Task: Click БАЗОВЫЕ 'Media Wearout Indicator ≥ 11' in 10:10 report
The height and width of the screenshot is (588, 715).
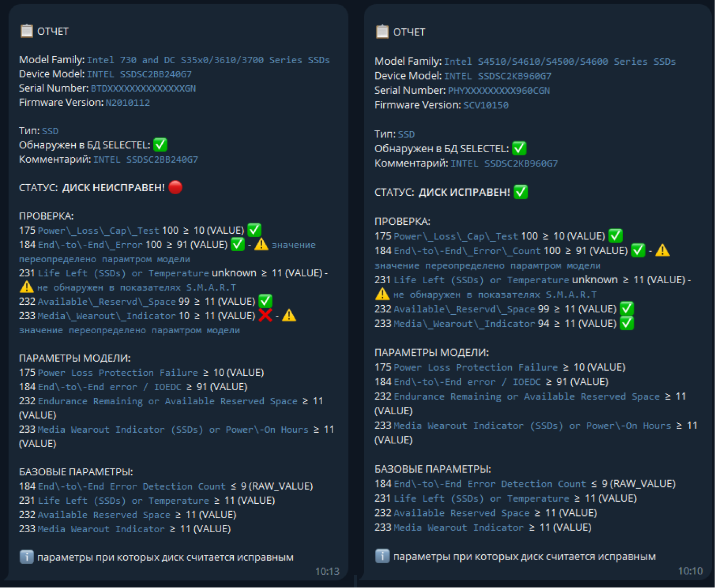Action: coord(483,527)
